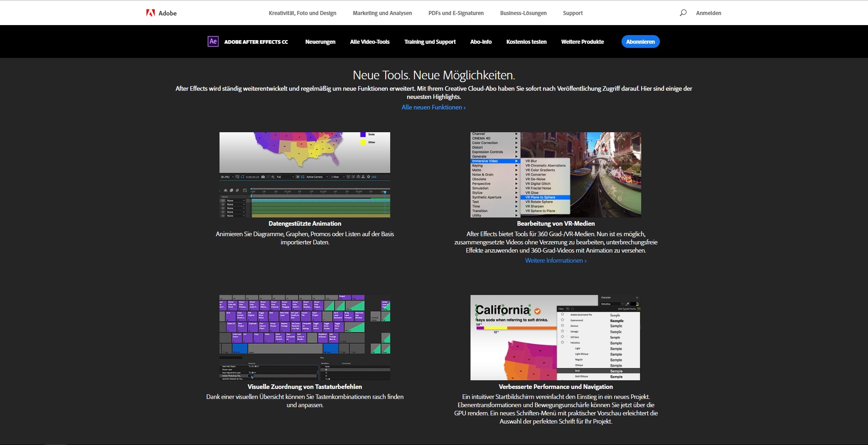Open the keyboard shortcuts thumbnail
This screenshot has width=868, height=445.
[305, 337]
